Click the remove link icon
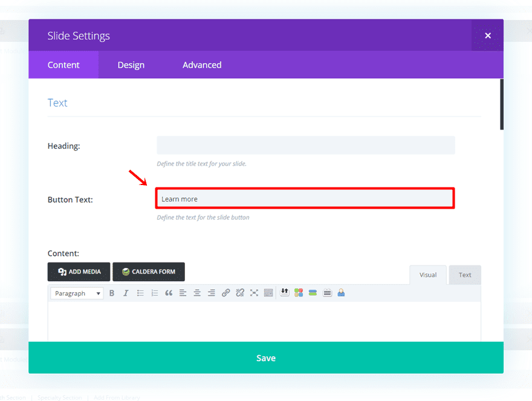The image size is (532, 401). click(x=240, y=293)
